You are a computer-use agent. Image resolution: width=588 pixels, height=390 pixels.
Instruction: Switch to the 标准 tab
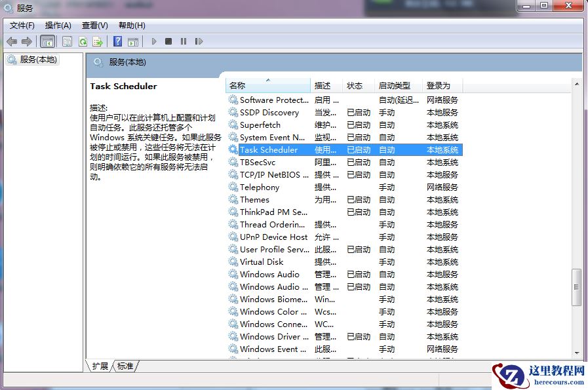point(125,366)
